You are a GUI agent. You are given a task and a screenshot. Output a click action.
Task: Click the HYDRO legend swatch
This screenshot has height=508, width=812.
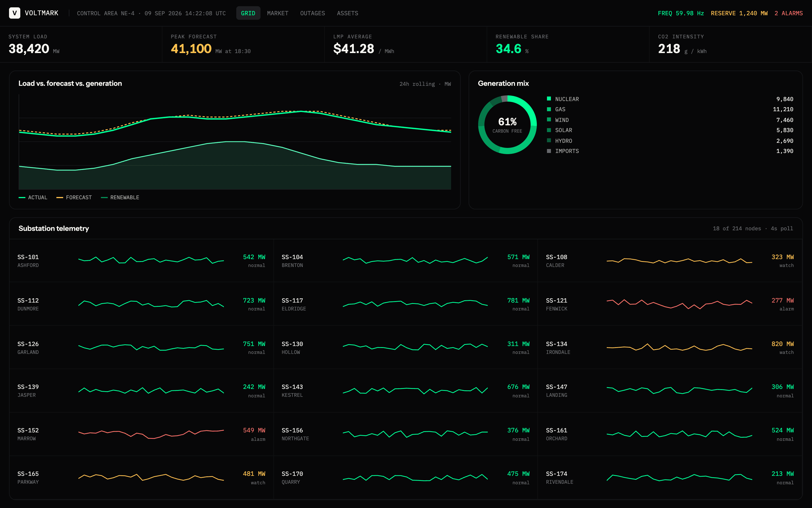pos(549,141)
